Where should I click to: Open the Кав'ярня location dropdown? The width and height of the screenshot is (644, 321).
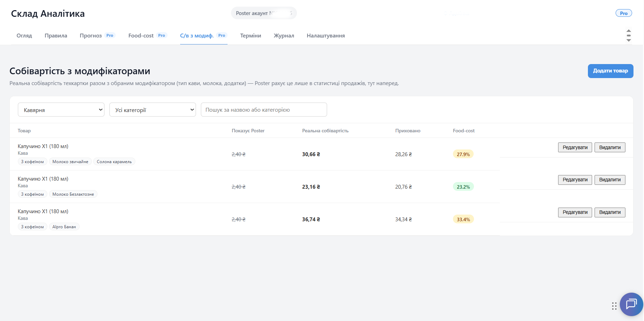[x=61, y=110]
